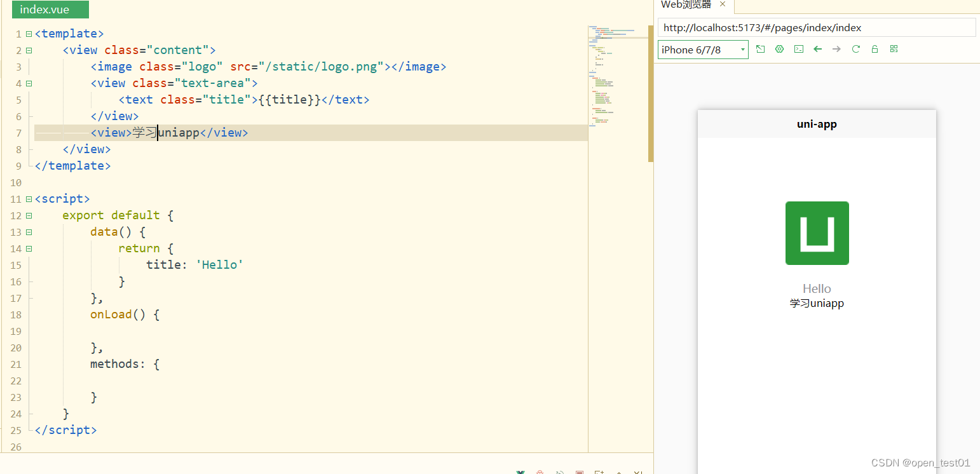Click the "title" class value on line 5

(226, 100)
